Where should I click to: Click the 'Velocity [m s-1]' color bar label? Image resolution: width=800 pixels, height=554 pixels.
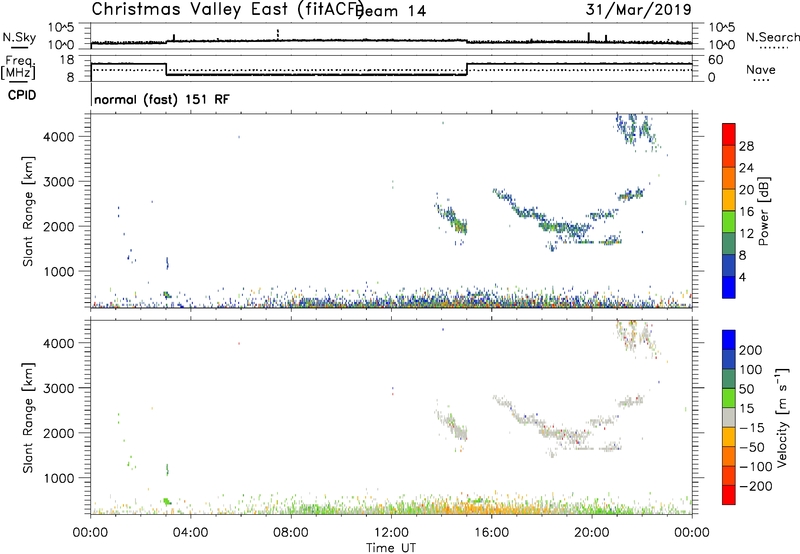point(781,417)
